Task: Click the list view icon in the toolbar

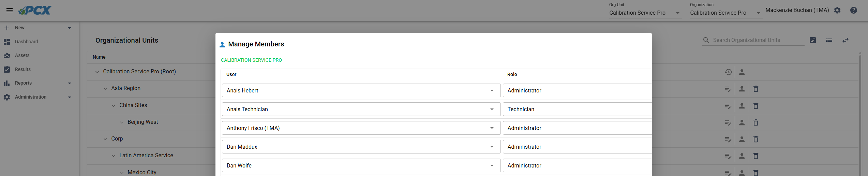Action: [829, 40]
